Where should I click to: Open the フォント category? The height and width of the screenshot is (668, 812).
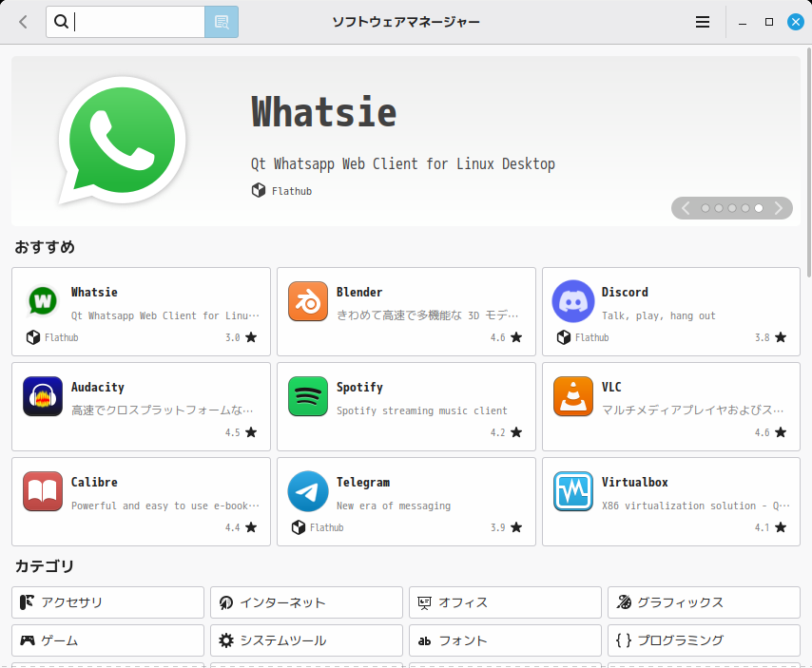(x=505, y=640)
